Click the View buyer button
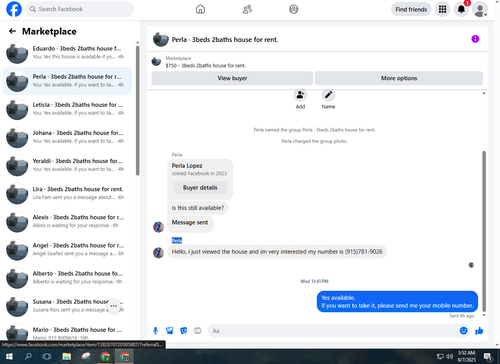The height and width of the screenshot is (364, 500). tap(232, 78)
